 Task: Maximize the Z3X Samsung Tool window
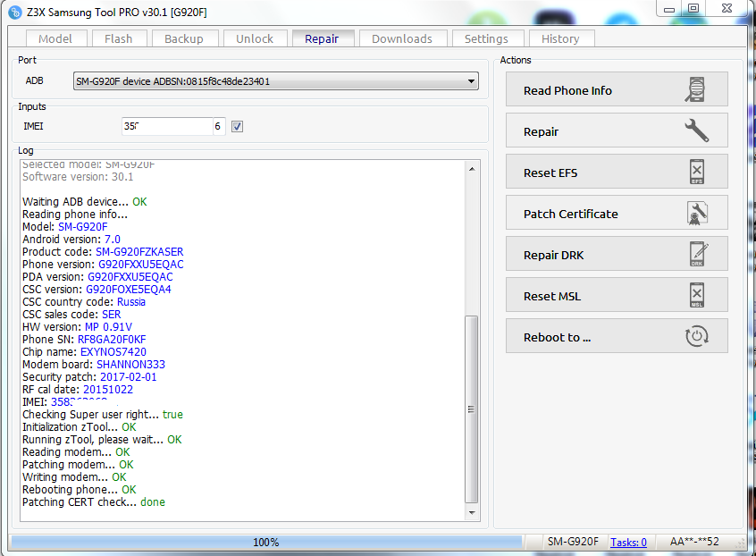693,8
